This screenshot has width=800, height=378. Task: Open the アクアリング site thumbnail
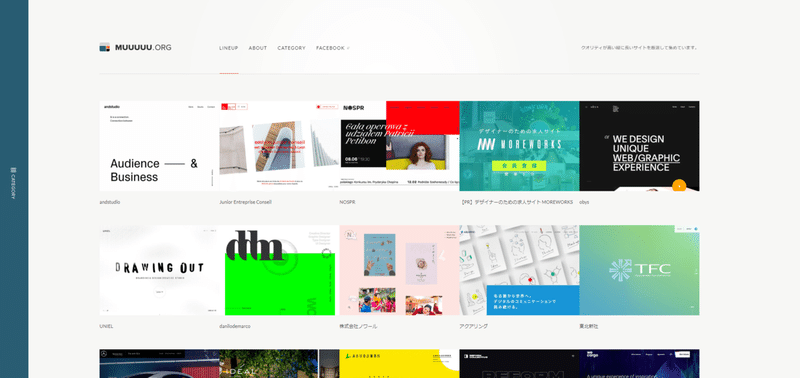coord(519,270)
